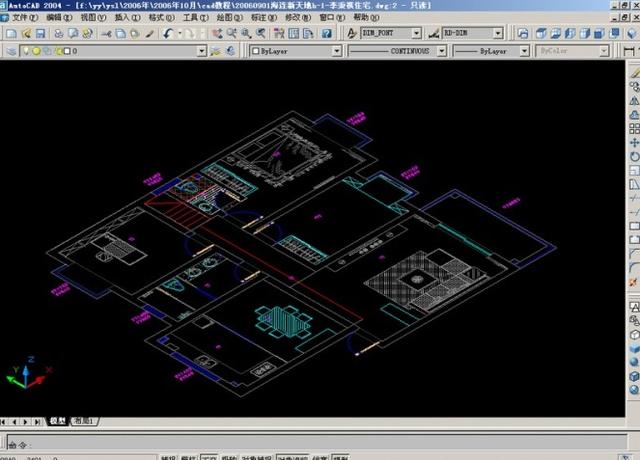
Task: Open the ByColor plot style dropdown
Action: 604,51
